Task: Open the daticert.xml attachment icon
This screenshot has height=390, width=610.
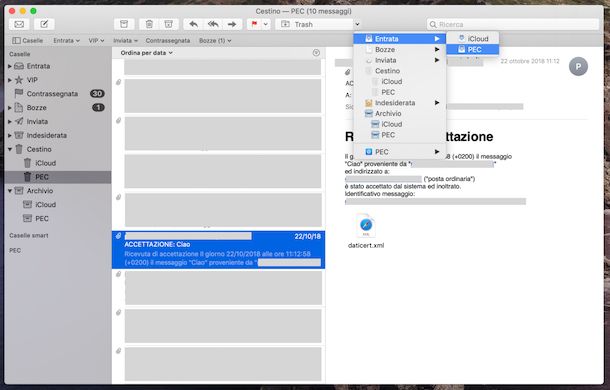Action: point(366,226)
